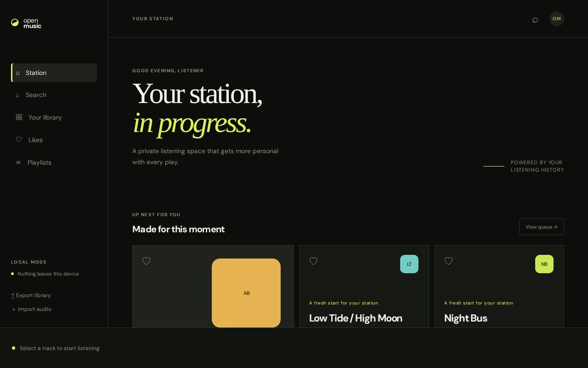Click 'Good evening, listener' greeting
This screenshot has height=368, width=588.
click(x=168, y=71)
